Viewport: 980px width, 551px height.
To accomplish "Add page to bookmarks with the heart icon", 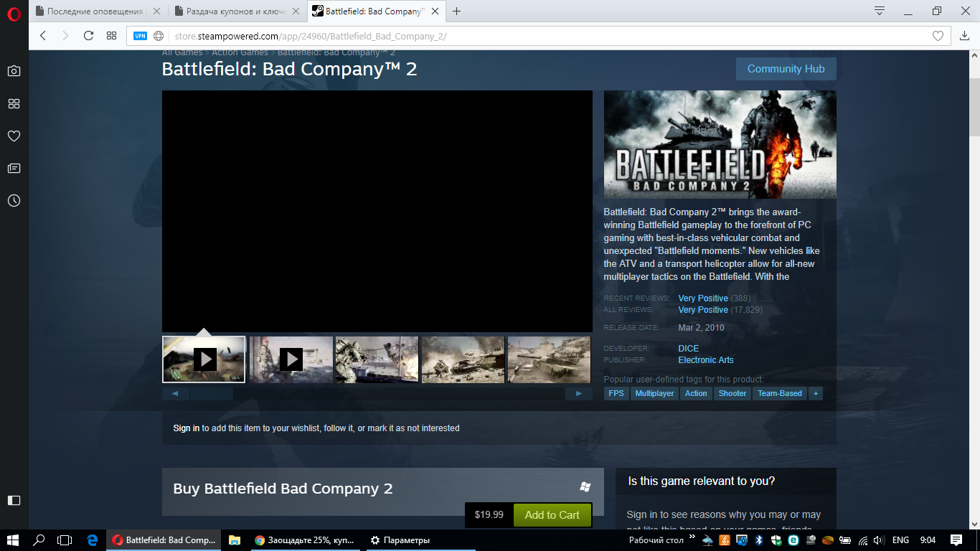I will click(938, 36).
